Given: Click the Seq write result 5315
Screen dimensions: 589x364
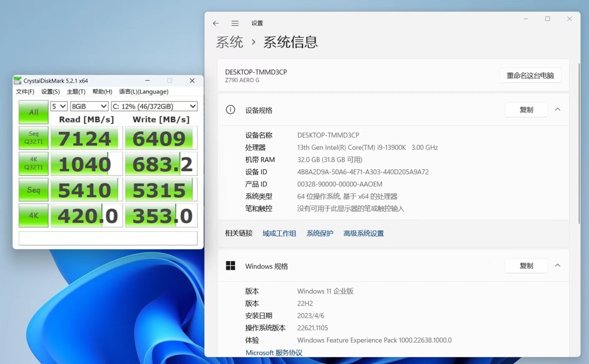Looking at the screenshot, I should click(x=161, y=190).
